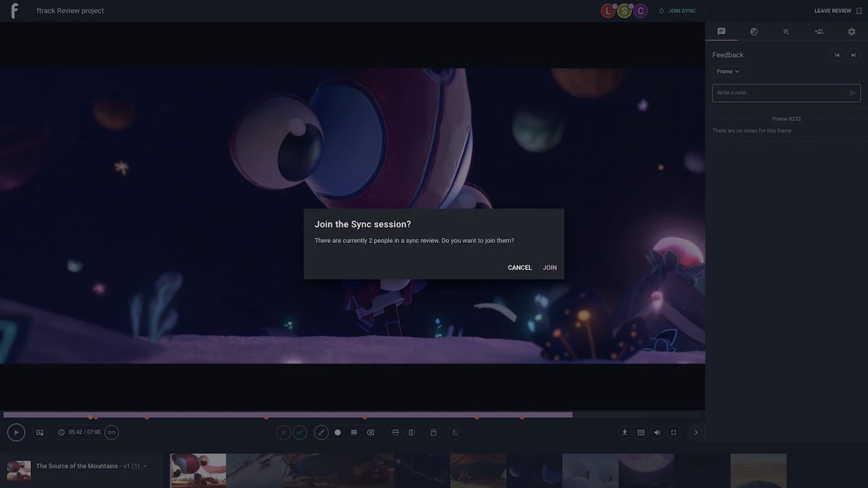The height and width of the screenshot is (488, 868).
Task: Click the play button in the player controls
Action: (x=16, y=432)
